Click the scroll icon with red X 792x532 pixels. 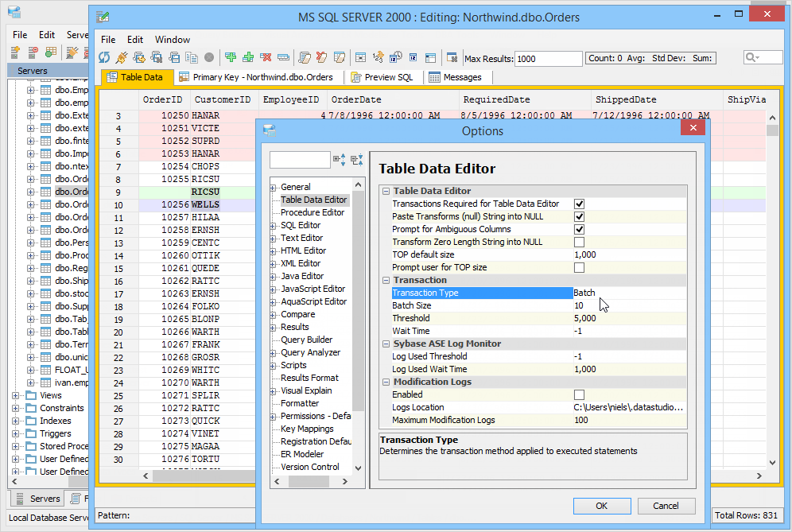click(321, 57)
